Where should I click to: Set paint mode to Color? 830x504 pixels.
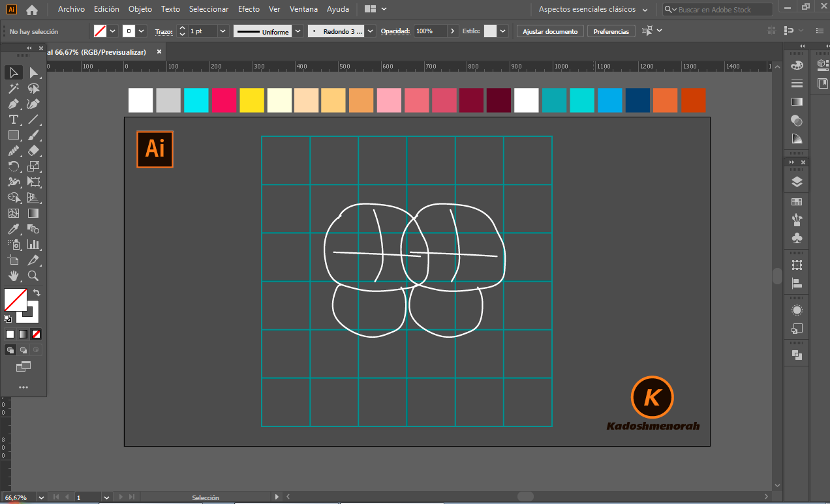[10, 334]
